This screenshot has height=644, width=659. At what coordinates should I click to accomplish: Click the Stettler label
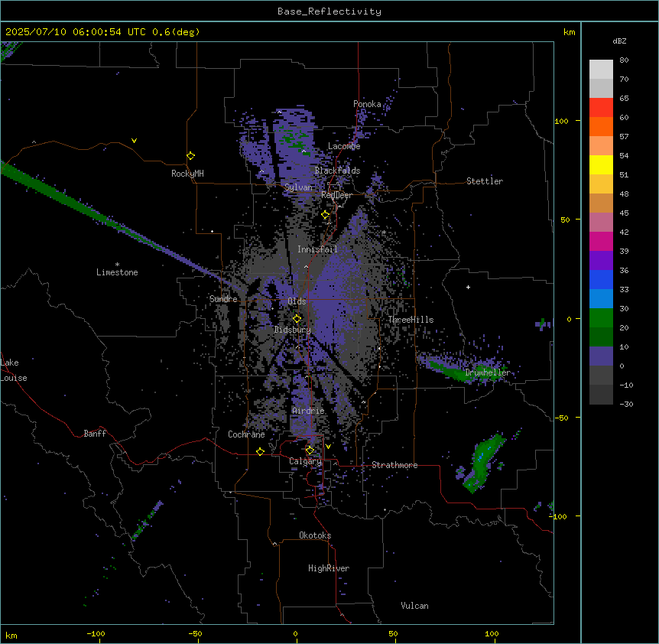coord(485,181)
